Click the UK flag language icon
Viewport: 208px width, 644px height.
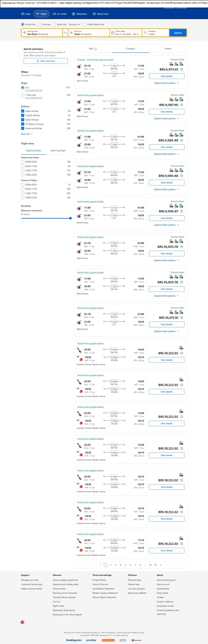point(22,622)
